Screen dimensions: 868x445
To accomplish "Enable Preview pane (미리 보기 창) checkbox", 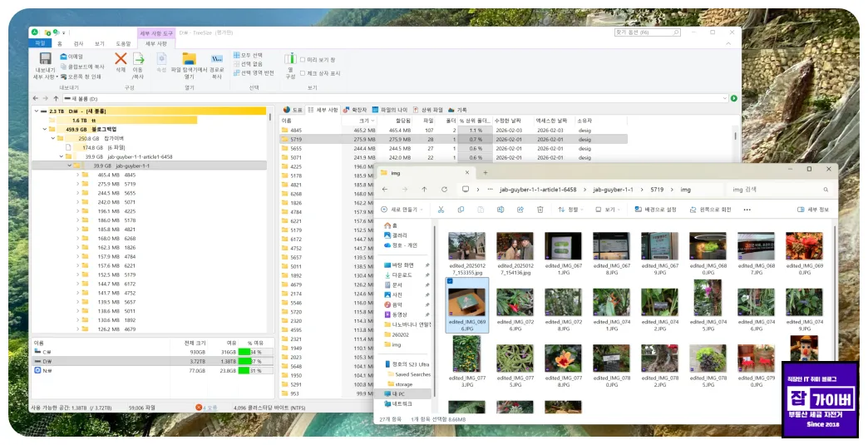I will point(303,59).
